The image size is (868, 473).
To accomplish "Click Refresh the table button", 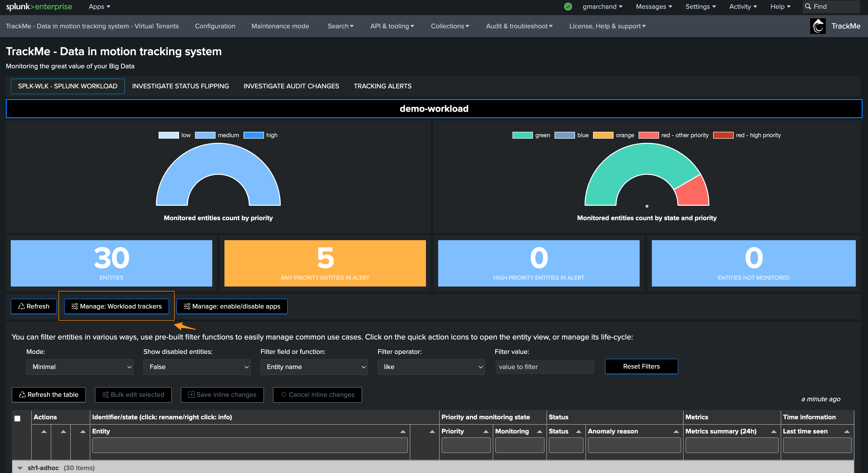I will click(x=49, y=394).
